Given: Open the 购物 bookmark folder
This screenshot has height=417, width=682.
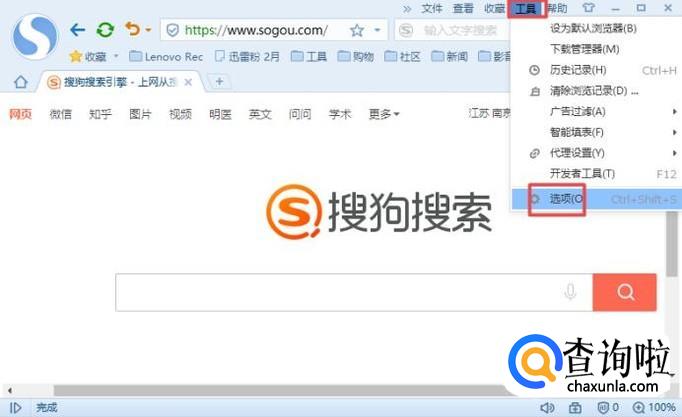Looking at the screenshot, I should (356, 57).
